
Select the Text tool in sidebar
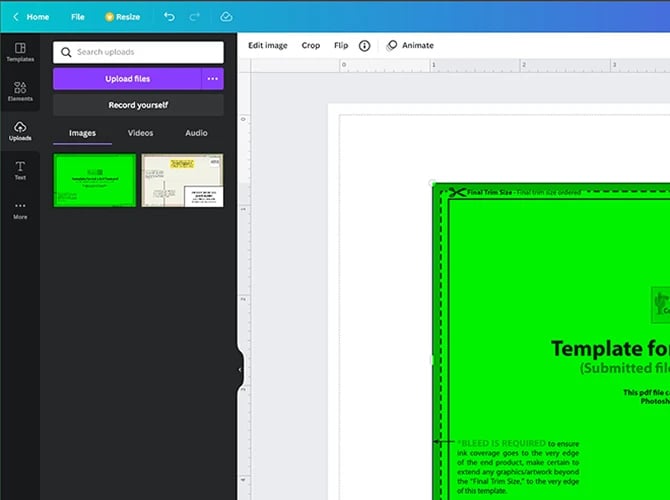20,170
